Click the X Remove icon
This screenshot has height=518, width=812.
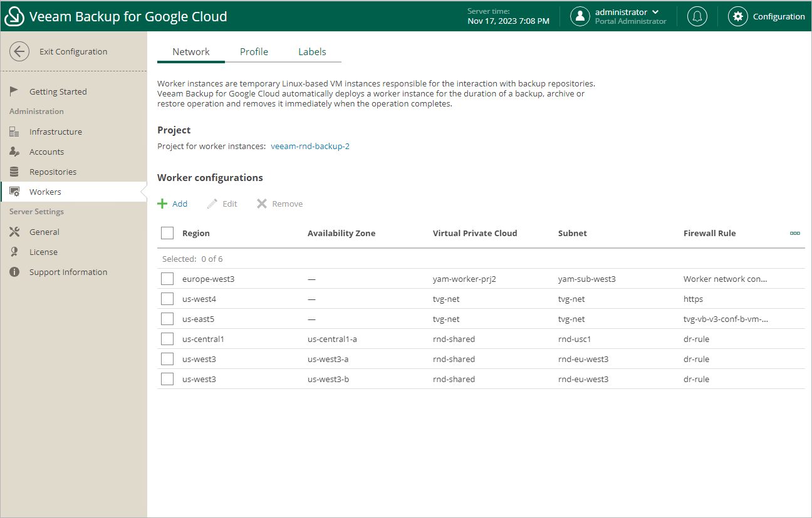[262, 204]
